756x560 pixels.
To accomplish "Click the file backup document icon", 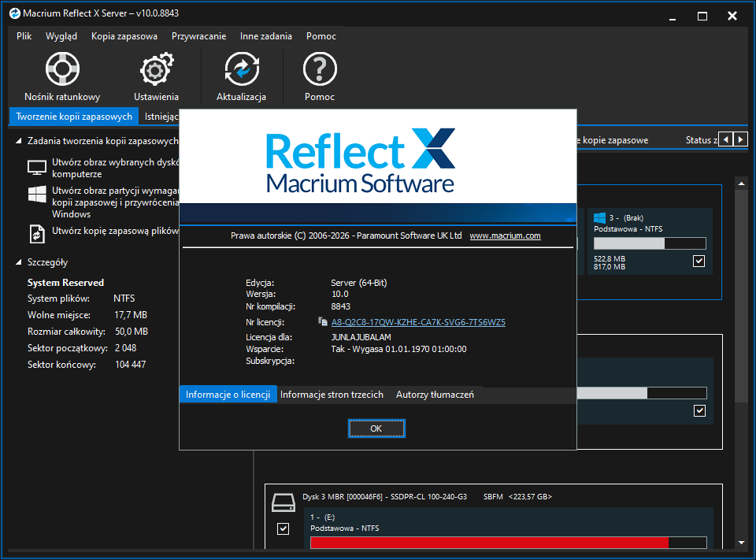I will point(37,234).
